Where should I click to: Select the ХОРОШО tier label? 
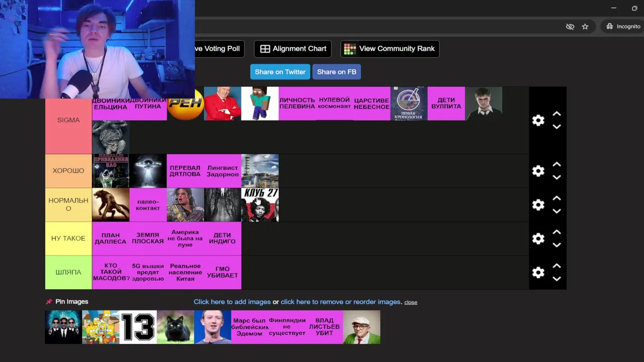point(68,171)
